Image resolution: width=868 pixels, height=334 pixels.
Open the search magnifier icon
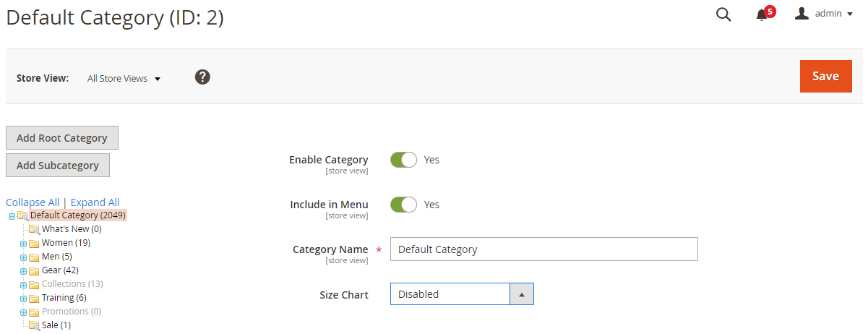pyautogui.click(x=723, y=14)
